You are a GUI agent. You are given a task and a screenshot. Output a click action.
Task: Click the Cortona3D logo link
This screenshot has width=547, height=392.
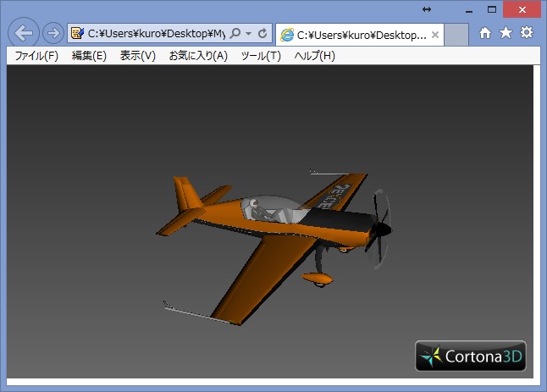point(471,356)
